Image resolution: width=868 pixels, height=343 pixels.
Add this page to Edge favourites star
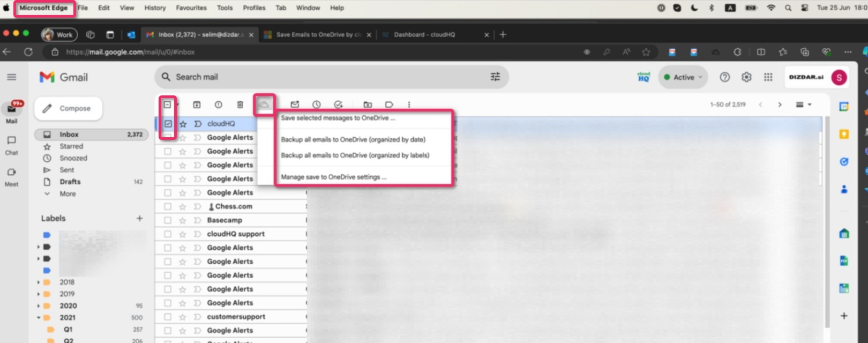646,52
